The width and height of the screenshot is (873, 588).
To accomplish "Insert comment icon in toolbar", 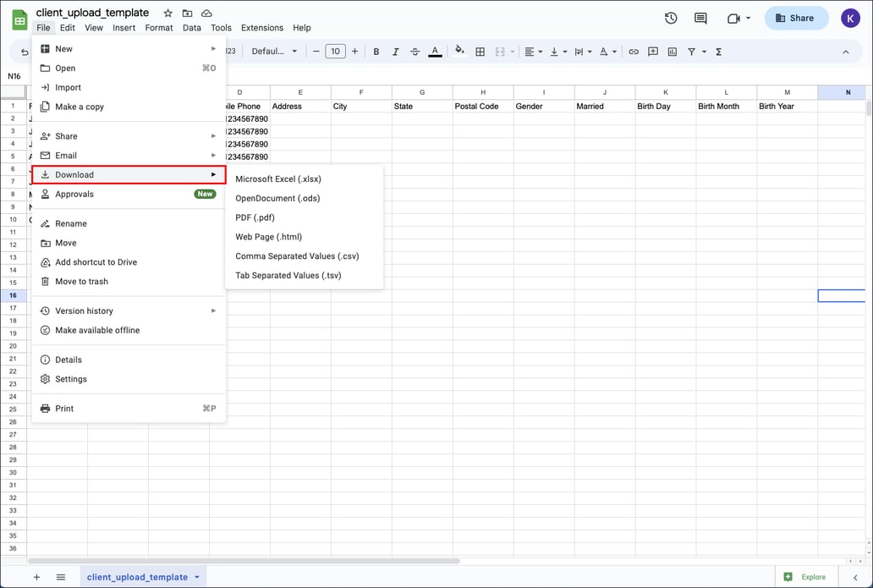I will tap(653, 52).
